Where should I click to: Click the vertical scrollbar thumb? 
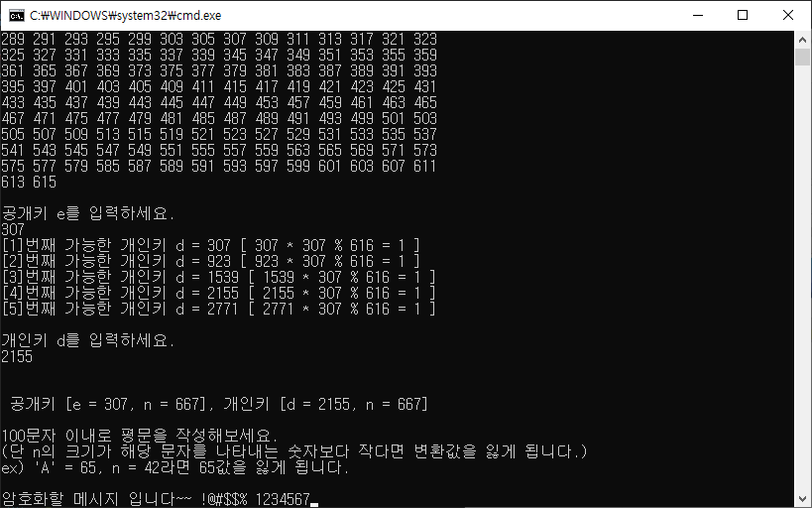point(802,57)
